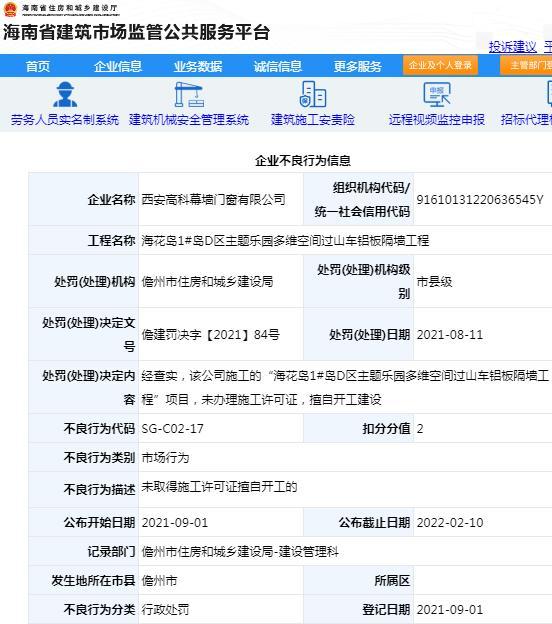This screenshot has width=552, height=624.
Task: Select publish end date 2022-02-10
Action: pyautogui.click(x=450, y=523)
